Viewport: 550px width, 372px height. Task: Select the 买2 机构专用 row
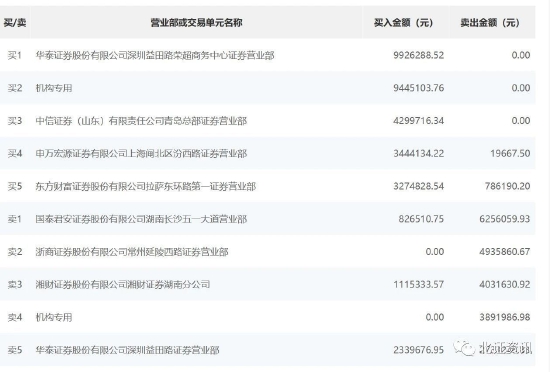267,88
